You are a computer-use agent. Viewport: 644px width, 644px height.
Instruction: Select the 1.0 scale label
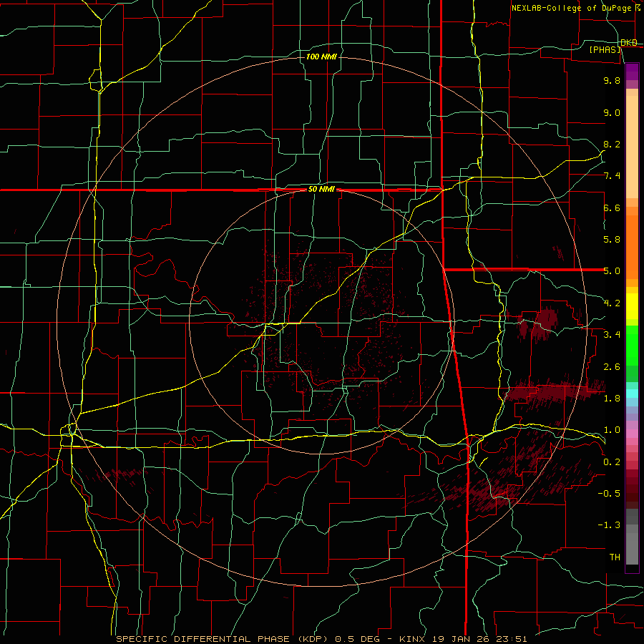click(x=612, y=430)
